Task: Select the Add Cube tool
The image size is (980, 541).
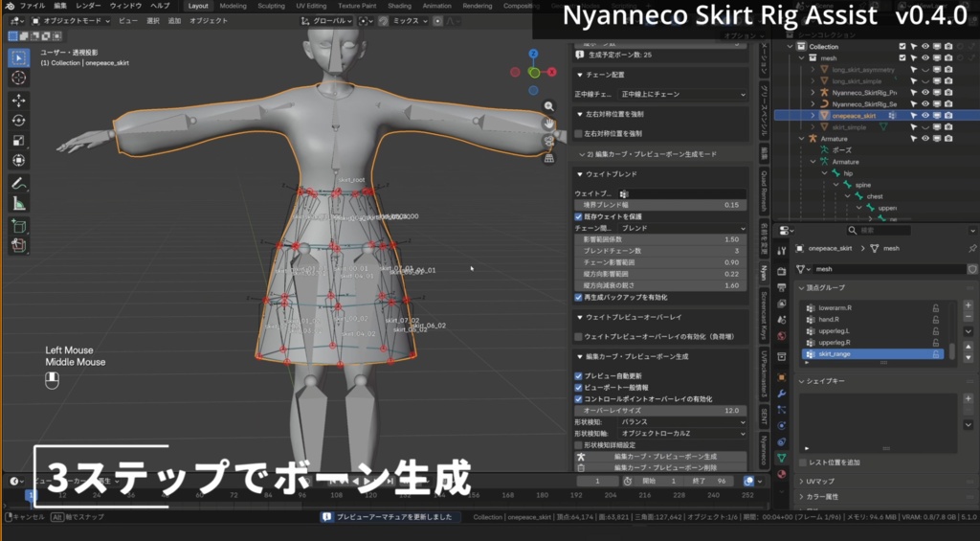Action: (18, 226)
